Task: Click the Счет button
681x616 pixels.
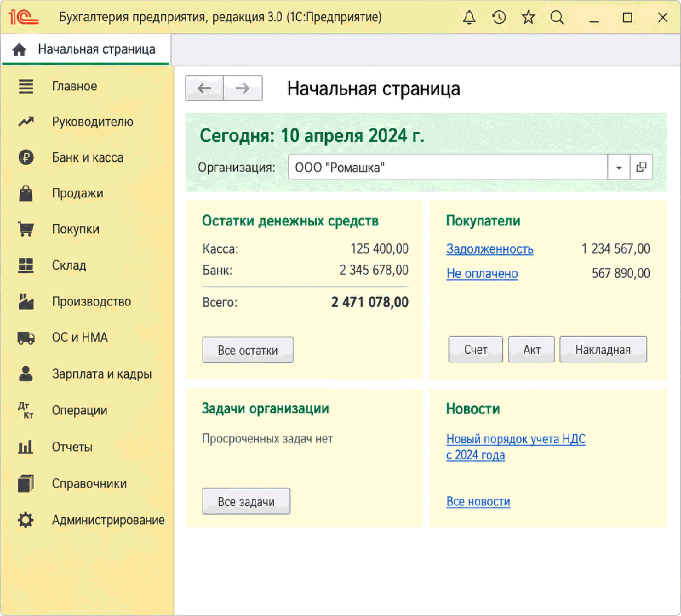Action: (476, 350)
